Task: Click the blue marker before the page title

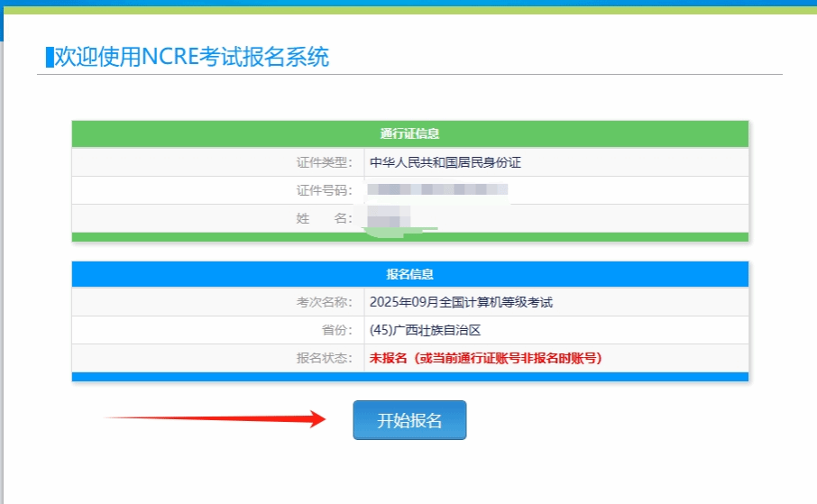Action: 50,57
